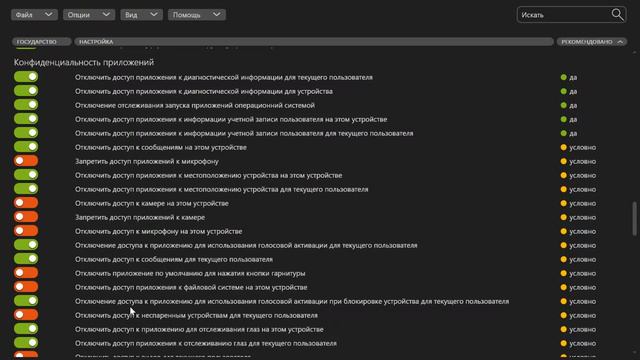The width and height of the screenshot is (640, 360).
Task: Click the yellow dot beside camera access on this device
Action: coord(564,203)
